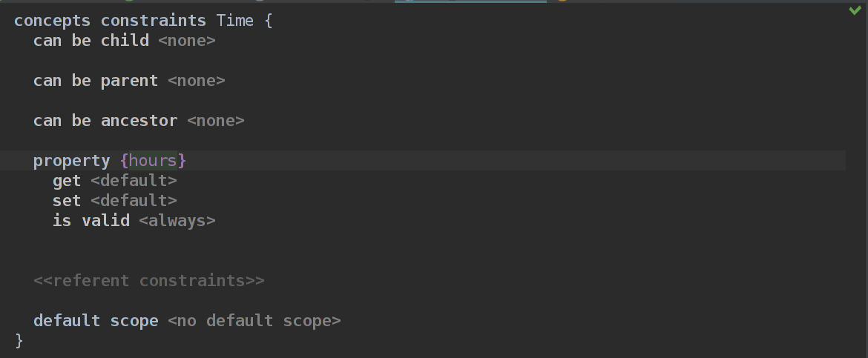The width and height of the screenshot is (868, 358).
Task: Click the green inspection checkmark icon
Action: tap(855, 10)
